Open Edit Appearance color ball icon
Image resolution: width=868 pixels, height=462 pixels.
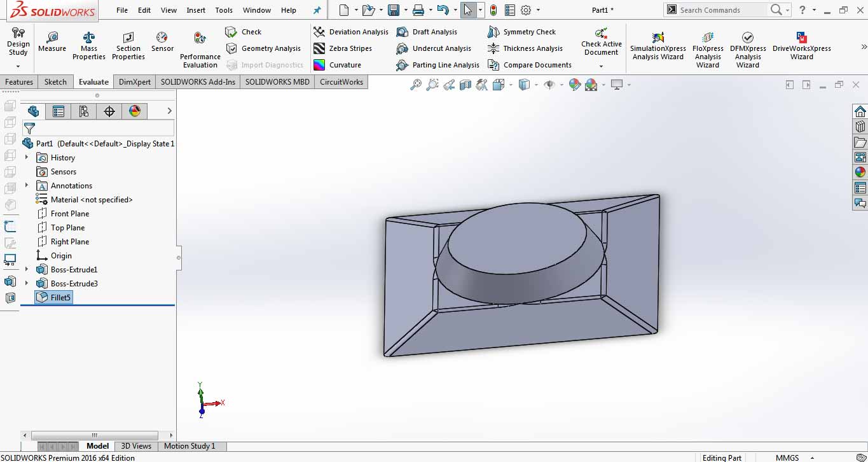(575, 85)
